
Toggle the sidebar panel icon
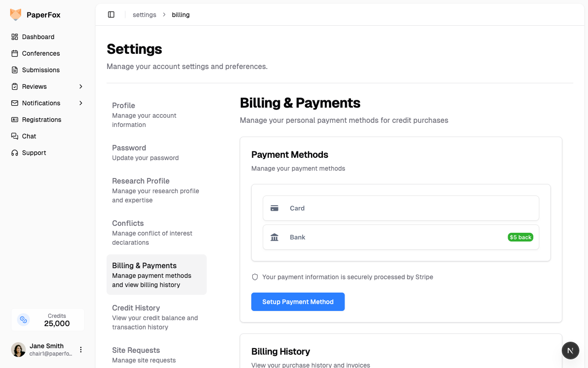[x=111, y=15]
